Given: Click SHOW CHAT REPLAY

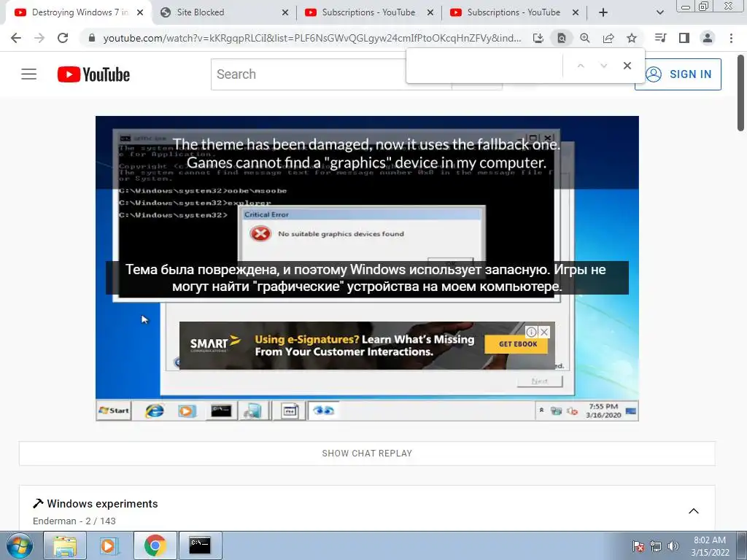Looking at the screenshot, I should (367, 454).
